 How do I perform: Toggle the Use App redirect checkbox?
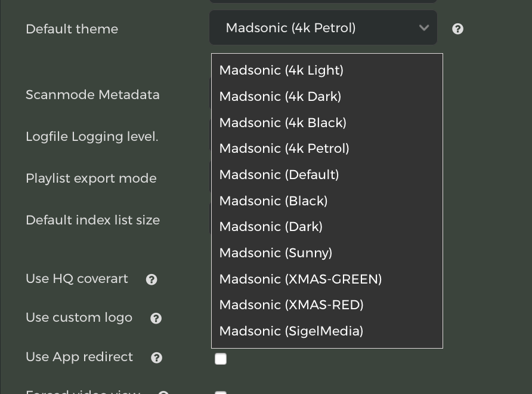pyautogui.click(x=221, y=359)
